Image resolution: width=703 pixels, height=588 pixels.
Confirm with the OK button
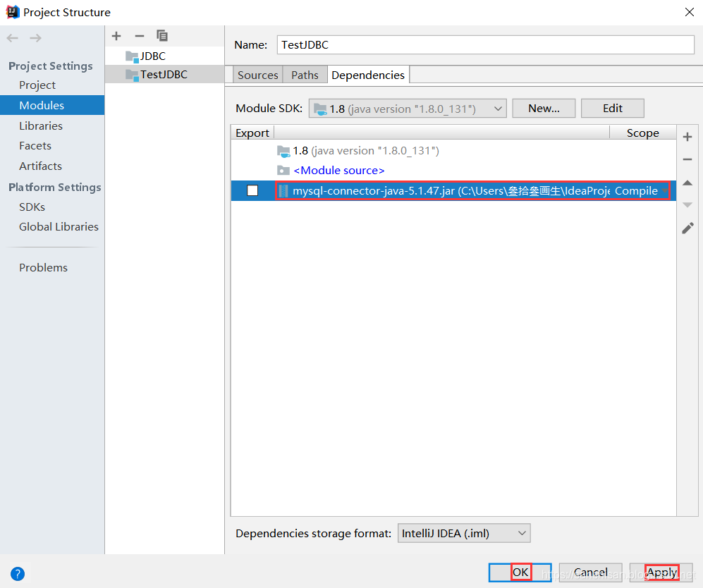[x=520, y=572]
